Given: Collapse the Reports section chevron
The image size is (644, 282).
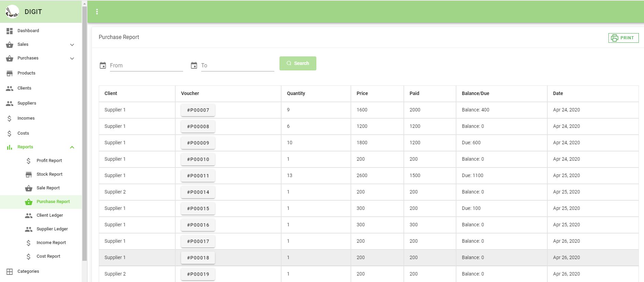Looking at the screenshot, I should (72, 147).
